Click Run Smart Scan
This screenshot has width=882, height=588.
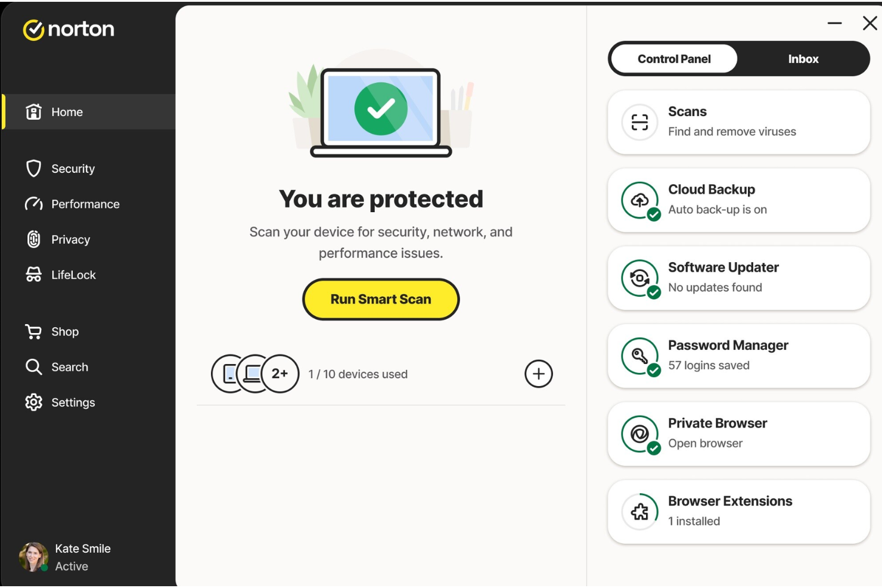381,298
